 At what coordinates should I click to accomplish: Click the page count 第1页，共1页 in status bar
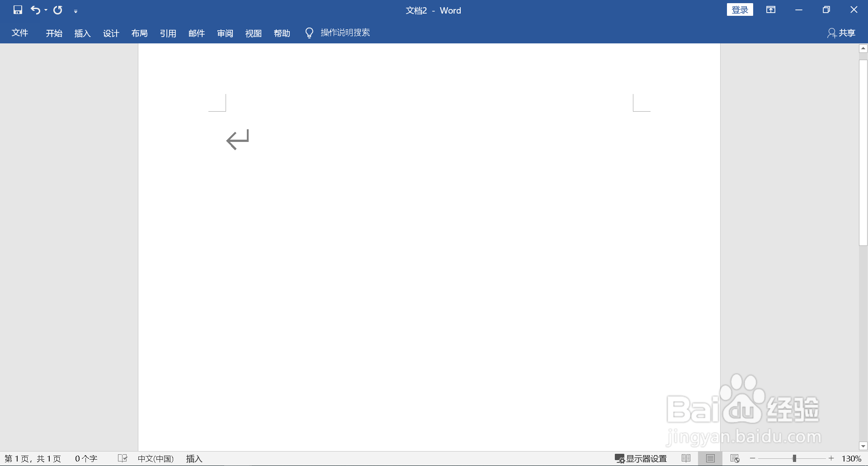tap(33, 459)
